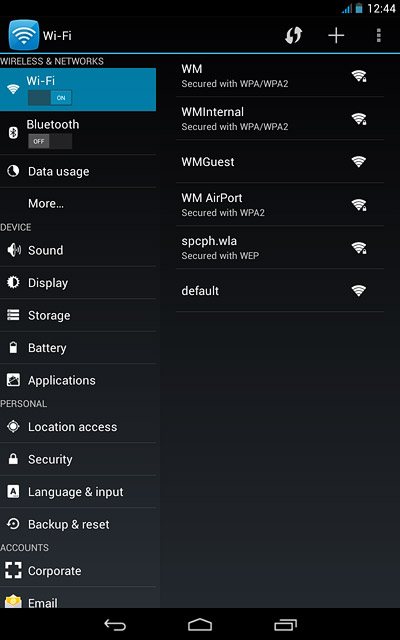The width and height of the screenshot is (400, 640).
Task: Open Location access settings
Action: (x=78, y=427)
